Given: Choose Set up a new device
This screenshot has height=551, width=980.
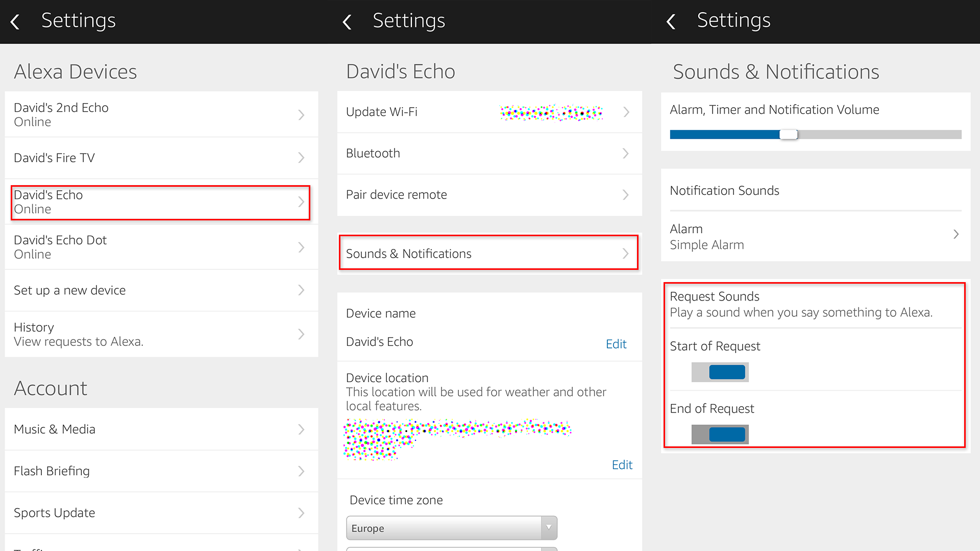Looking at the screenshot, I should tap(161, 290).
